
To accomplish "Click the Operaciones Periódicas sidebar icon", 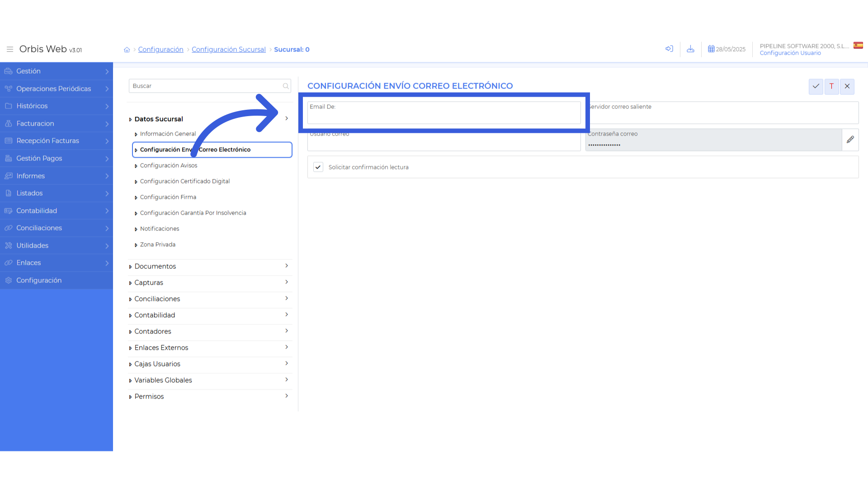I will 8,89.
